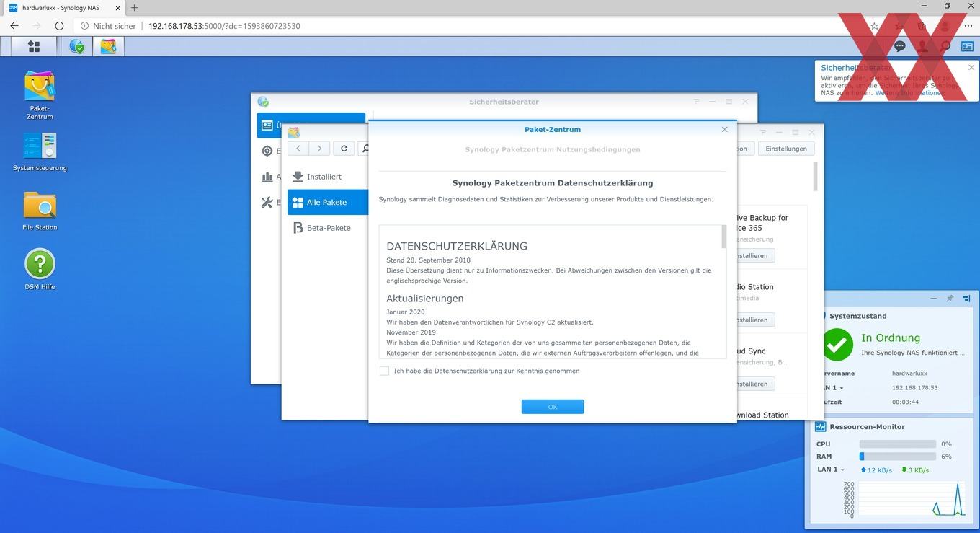980x533 pixels.
Task: Install the Cloud Sync package
Action: 754,384
